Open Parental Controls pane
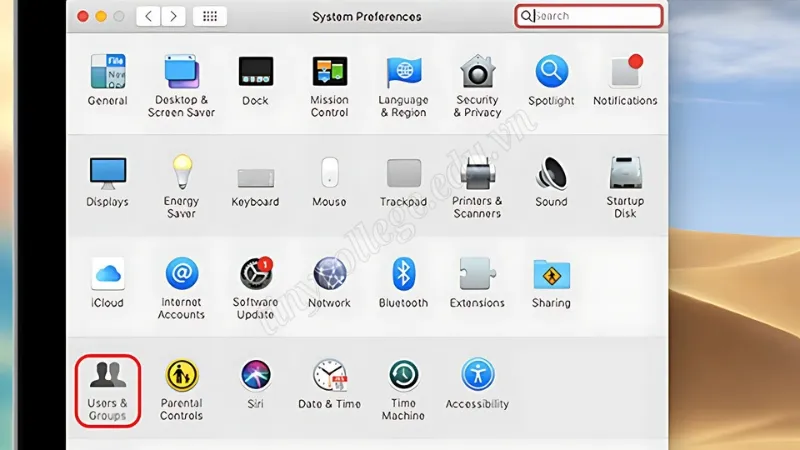 pyautogui.click(x=181, y=389)
